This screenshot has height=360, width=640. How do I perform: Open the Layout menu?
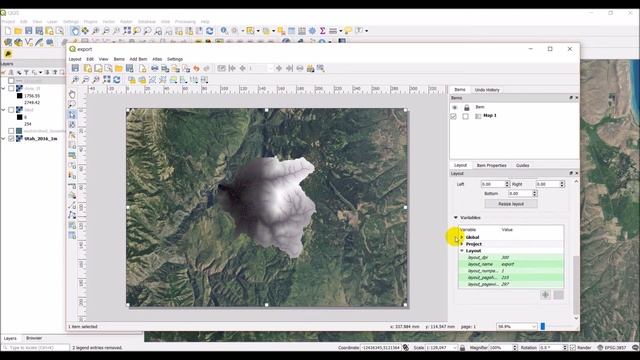[x=75, y=59]
